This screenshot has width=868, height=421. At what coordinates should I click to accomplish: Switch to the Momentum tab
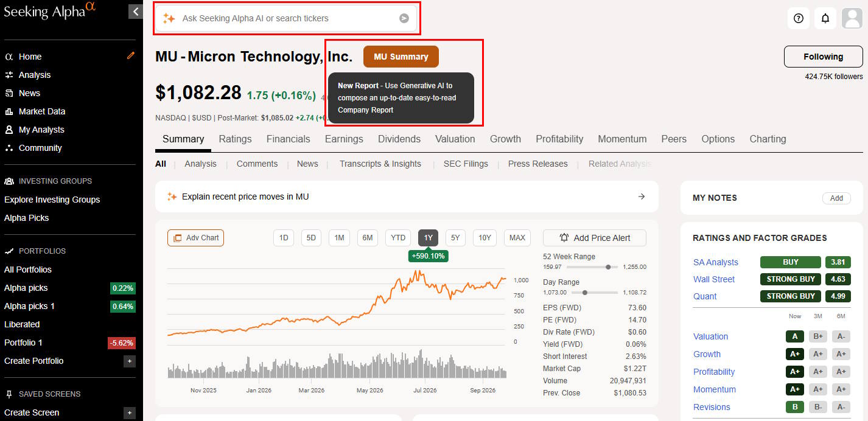[622, 139]
